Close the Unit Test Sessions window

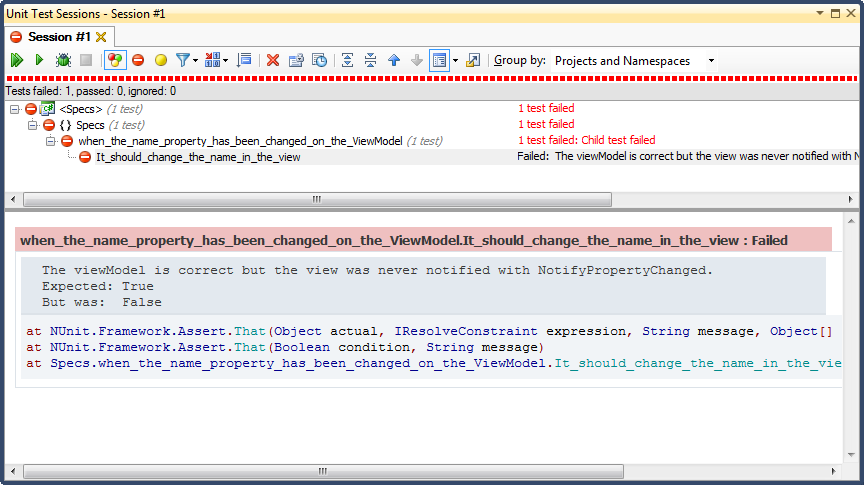tap(851, 13)
